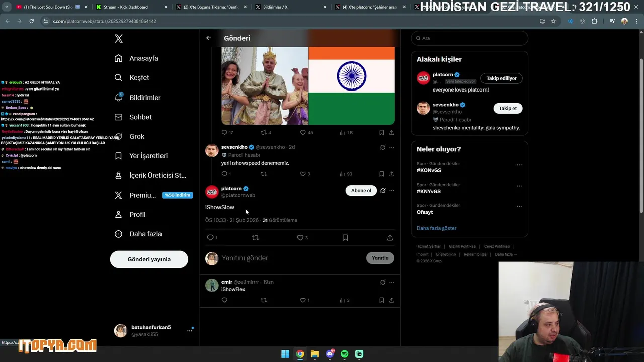644x362 pixels.
Task: Reload the page in Chrome
Action: (31, 21)
